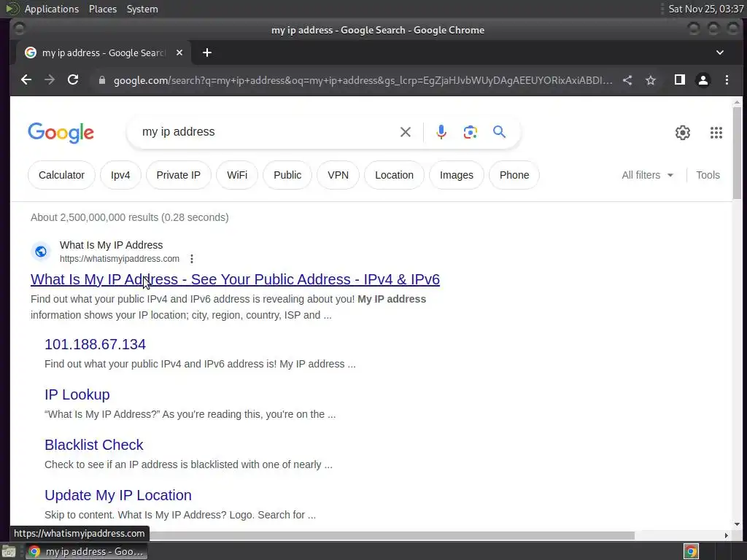Start a voice search with microphone
747x560 pixels.
pos(441,132)
